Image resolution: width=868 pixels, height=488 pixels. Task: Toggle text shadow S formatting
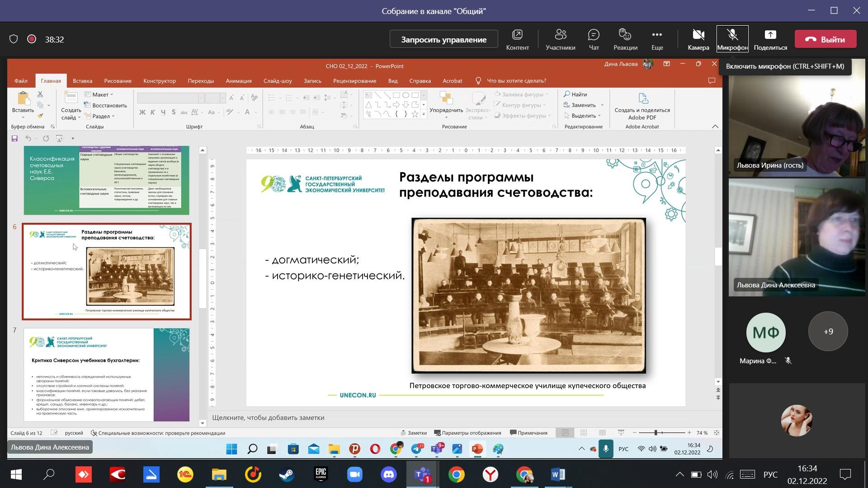click(174, 112)
